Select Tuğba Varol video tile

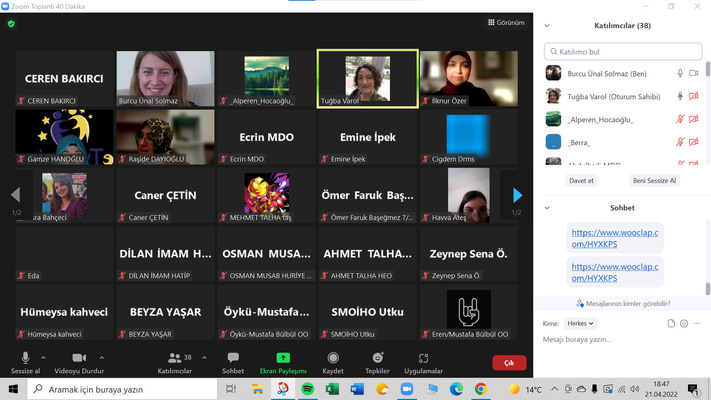pyautogui.click(x=367, y=79)
